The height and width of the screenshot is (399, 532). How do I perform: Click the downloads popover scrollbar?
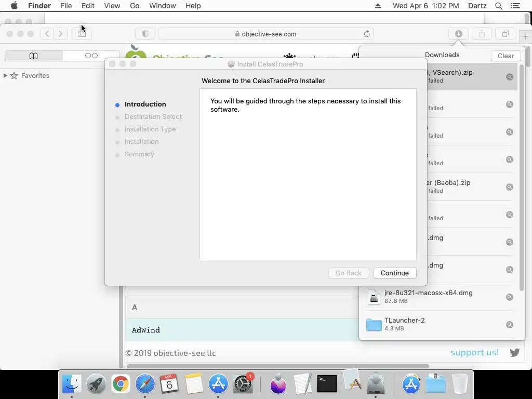(x=522, y=177)
